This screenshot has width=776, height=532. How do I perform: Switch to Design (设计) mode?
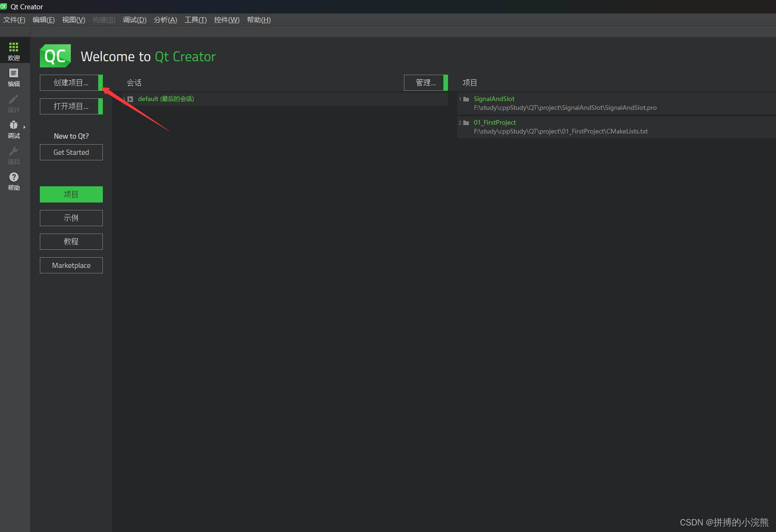click(x=14, y=103)
